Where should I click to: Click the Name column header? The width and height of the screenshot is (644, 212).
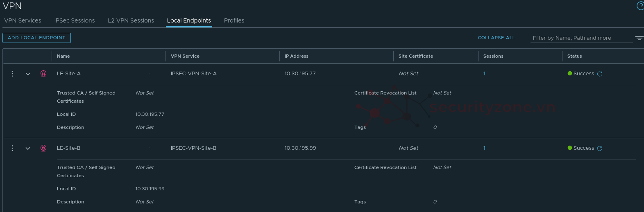[x=63, y=56]
